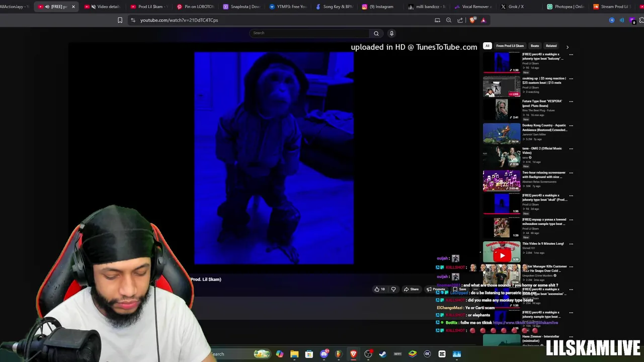Open the live 'cooking up' stream thumbnail
Viewport: 644px width, 362px height.
(502, 86)
